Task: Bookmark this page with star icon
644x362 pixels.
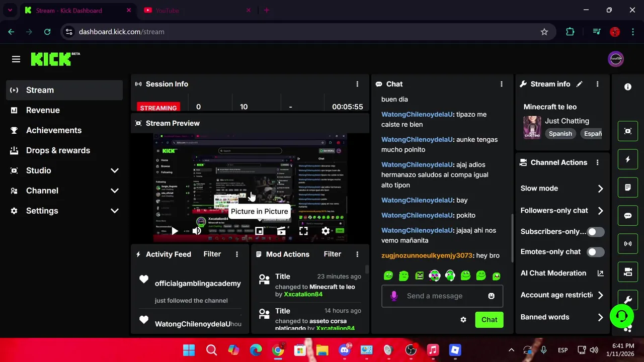Action: 544,32
